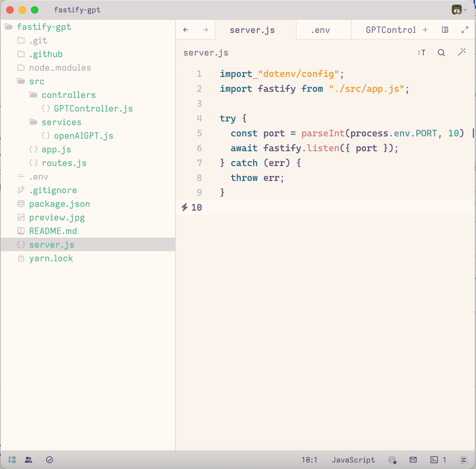Open inline assist magic wand icon
This screenshot has width=476, height=469.
point(462,52)
